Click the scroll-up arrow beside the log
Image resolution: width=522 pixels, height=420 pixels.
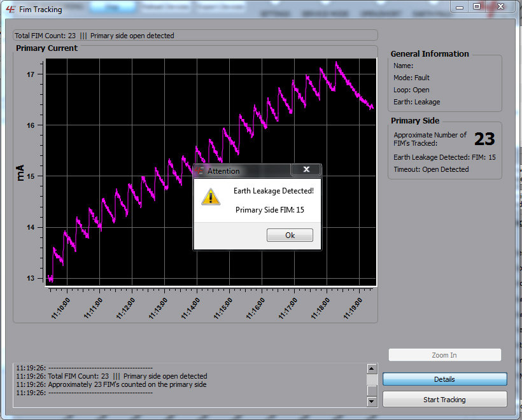[371, 368]
